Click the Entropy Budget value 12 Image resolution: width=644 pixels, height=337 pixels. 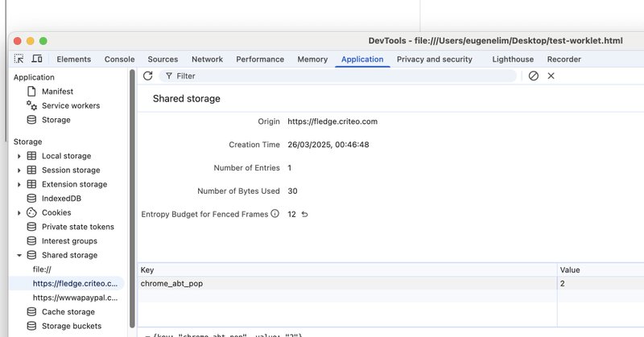[x=291, y=214]
